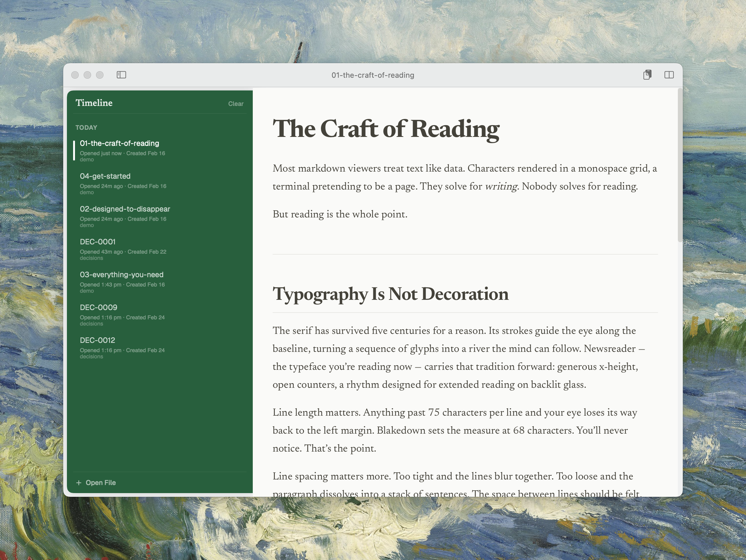Viewport: 746px width, 560px height.
Task: Open DEC-0009 in the timeline list
Action: tap(98, 307)
